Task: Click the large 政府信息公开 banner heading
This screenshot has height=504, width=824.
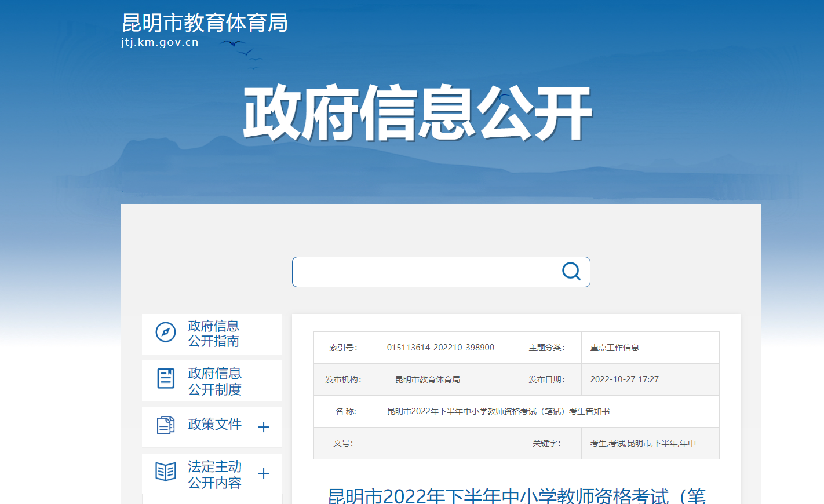Action: (417, 113)
